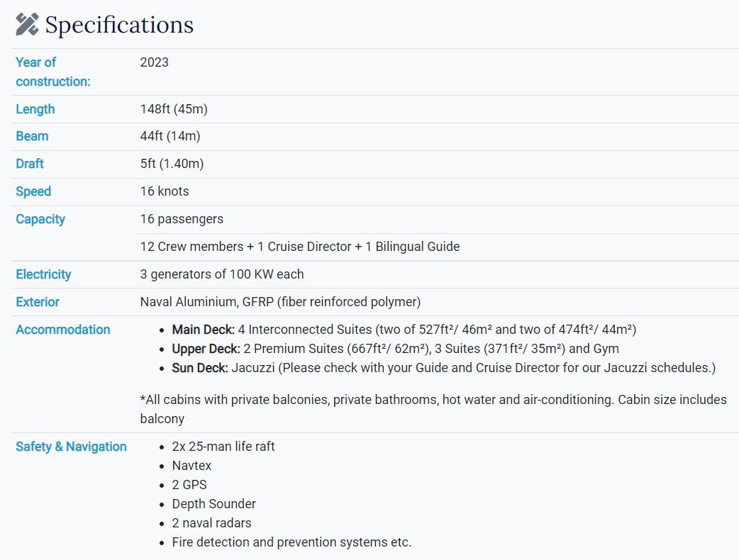
Task: Select the Year of construction label
Action: 52,72
